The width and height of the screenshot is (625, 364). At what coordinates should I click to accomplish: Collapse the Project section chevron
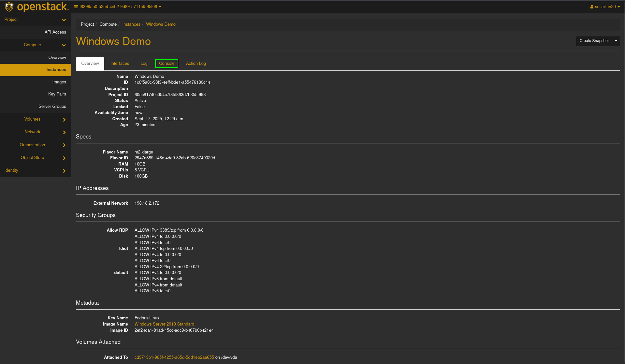coord(64,20)
